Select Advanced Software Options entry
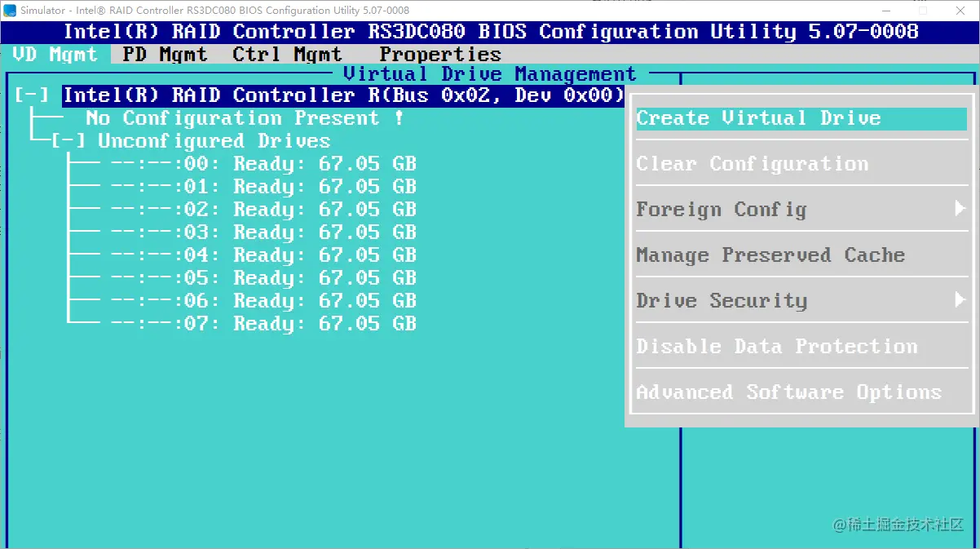The height and width of the screenshot is (549, 980). [x=789, y=392]
